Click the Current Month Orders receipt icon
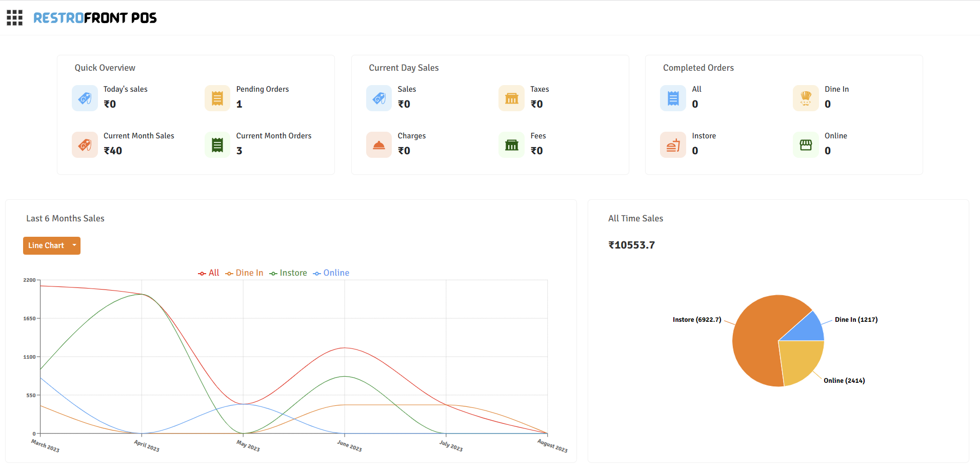980x473 pixels. (217, 145)
